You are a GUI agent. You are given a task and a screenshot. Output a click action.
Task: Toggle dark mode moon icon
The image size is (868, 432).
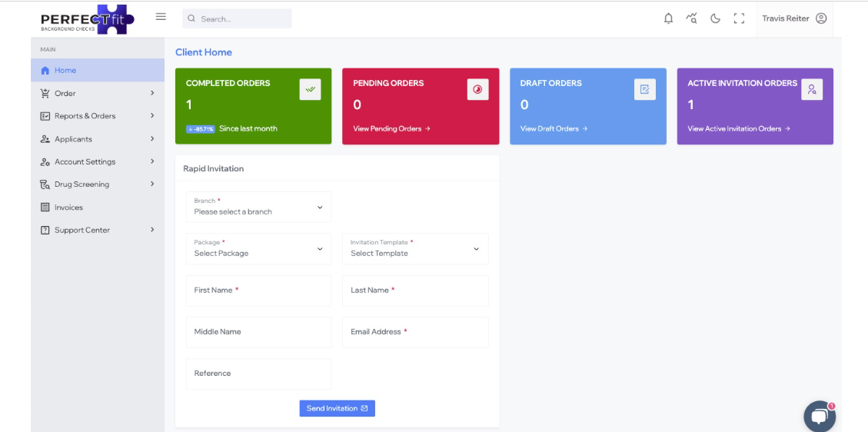(x=715, y=18)
